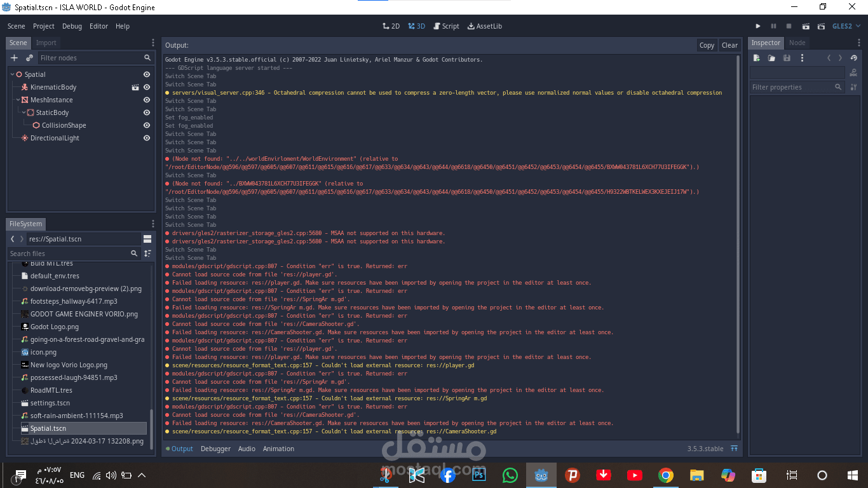This screenshot has width=868, height=488.
Task: Change the FileSystem file sort order
Action: click(147, 253)
